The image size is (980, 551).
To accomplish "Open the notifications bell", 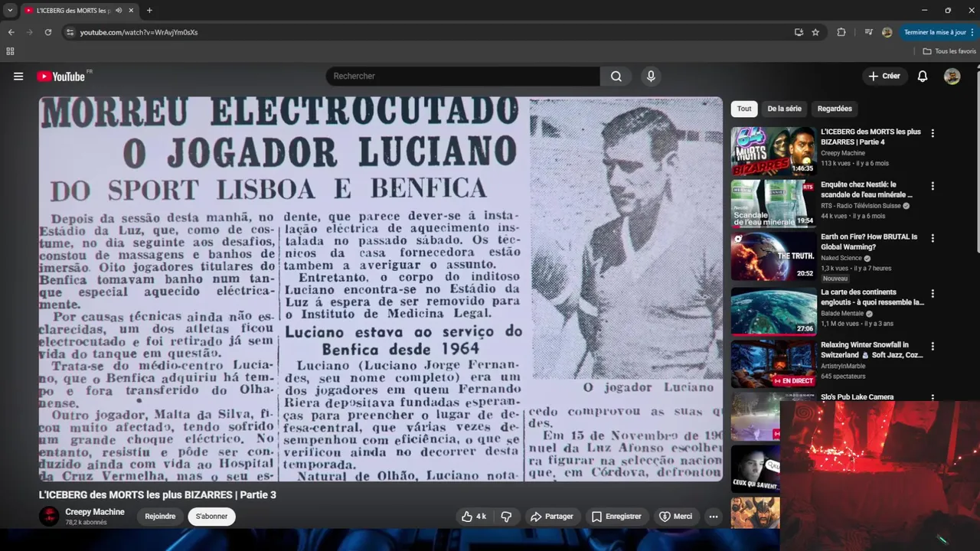I will (x=923, y=77).
